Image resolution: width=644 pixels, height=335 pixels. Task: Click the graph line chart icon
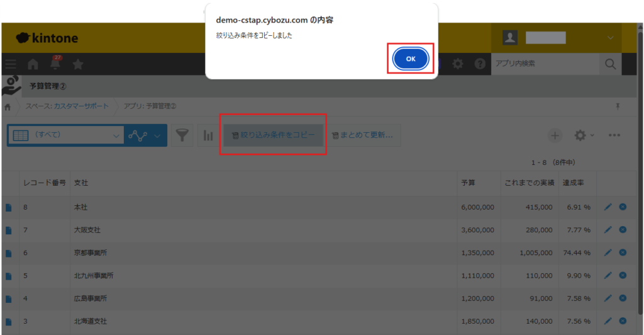[x=138, y=135]
